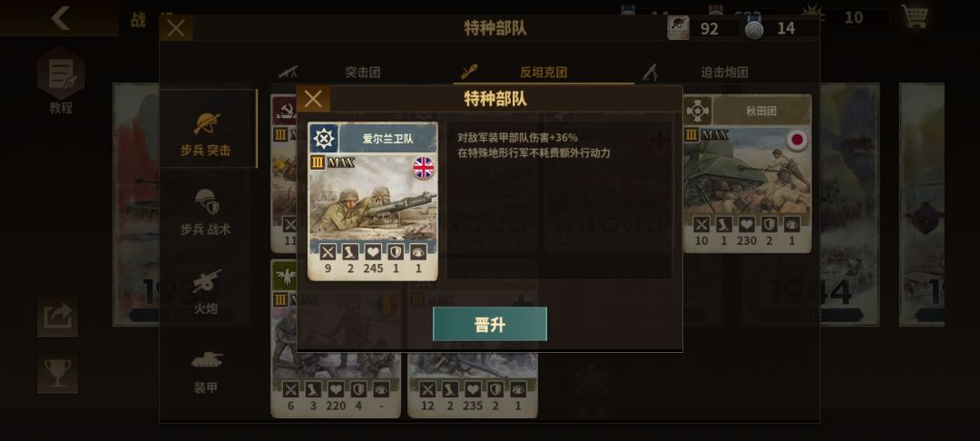The height and width of the screenshot is (441, 980).
Task: Select the 步兵 战术 category
Action: coord(206,212)
